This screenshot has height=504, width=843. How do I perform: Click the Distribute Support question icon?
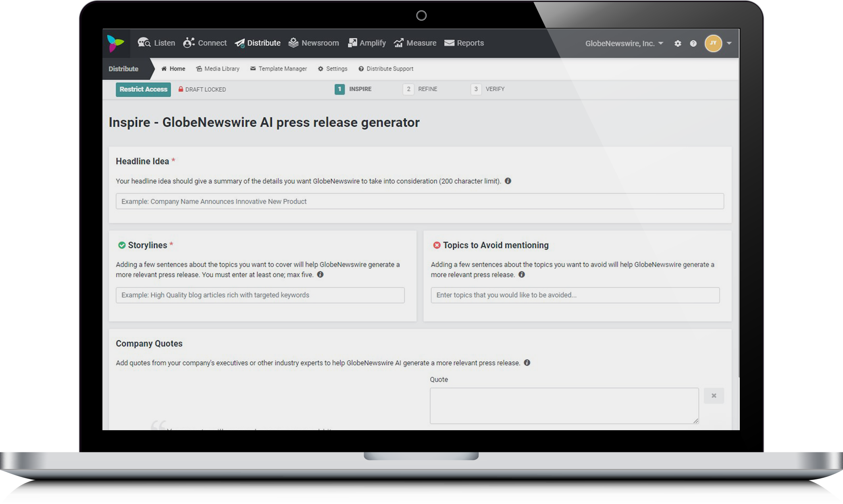click(x=361, y=69)
